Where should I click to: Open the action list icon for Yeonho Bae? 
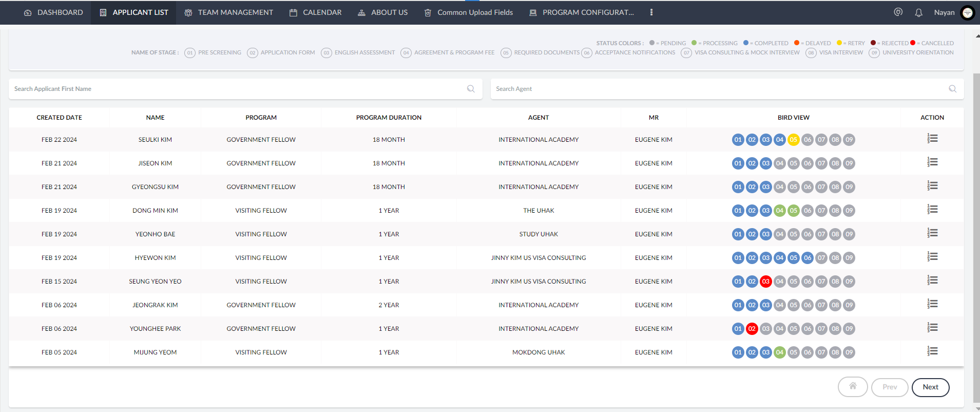pos(932,233)
